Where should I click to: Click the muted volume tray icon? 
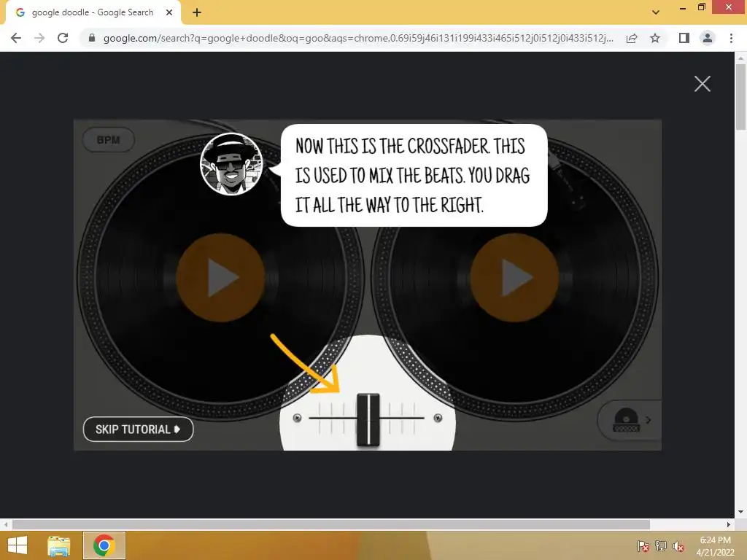[678, 546]
